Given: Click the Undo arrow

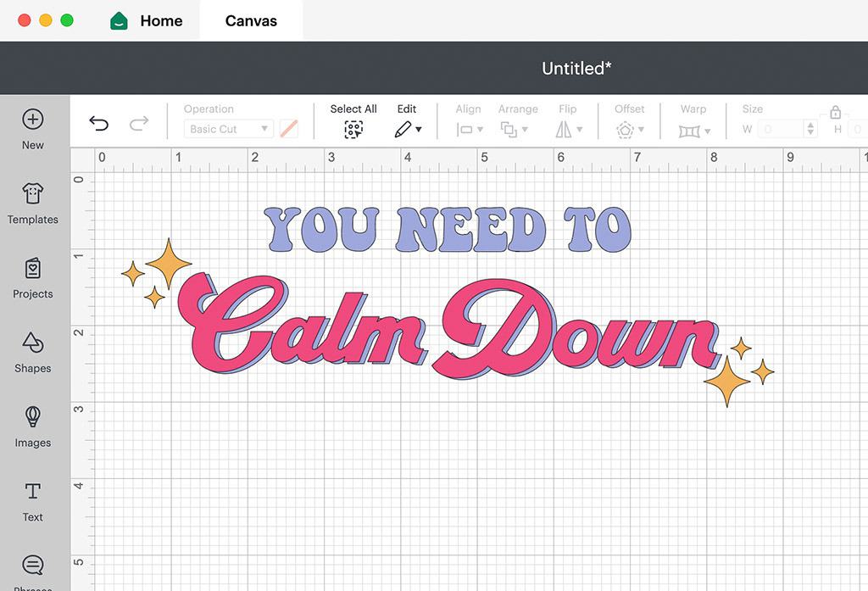Looking at the screenshot, I should [98, 123].
